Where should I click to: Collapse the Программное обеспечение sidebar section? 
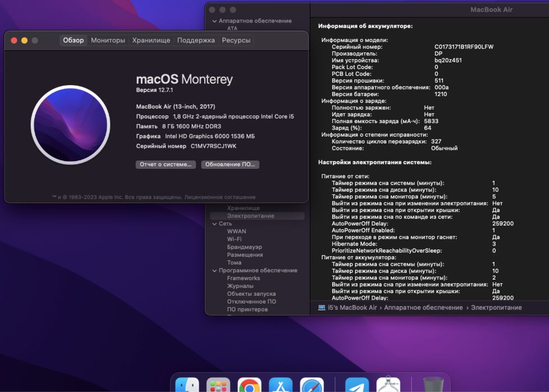pyautogui.click(x=214, y=270)
